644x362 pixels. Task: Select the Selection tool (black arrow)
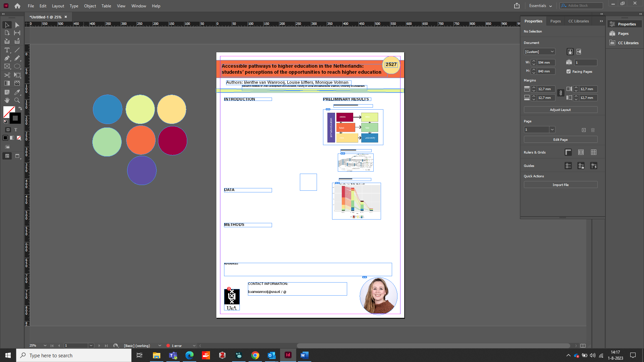(x=7, y=25)
